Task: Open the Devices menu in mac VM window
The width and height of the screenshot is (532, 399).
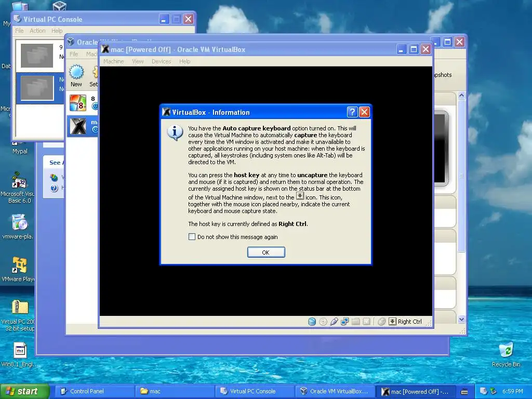Action: coord(162,61)
